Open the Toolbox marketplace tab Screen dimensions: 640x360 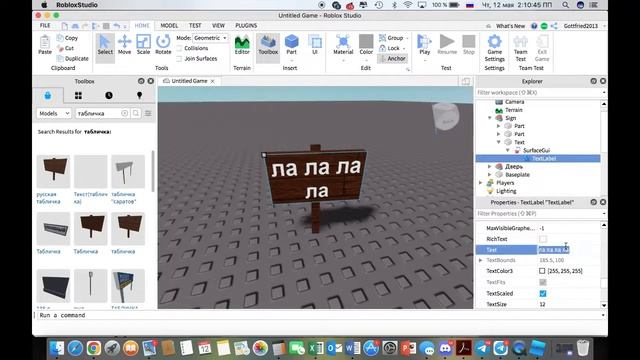(48, 96)
